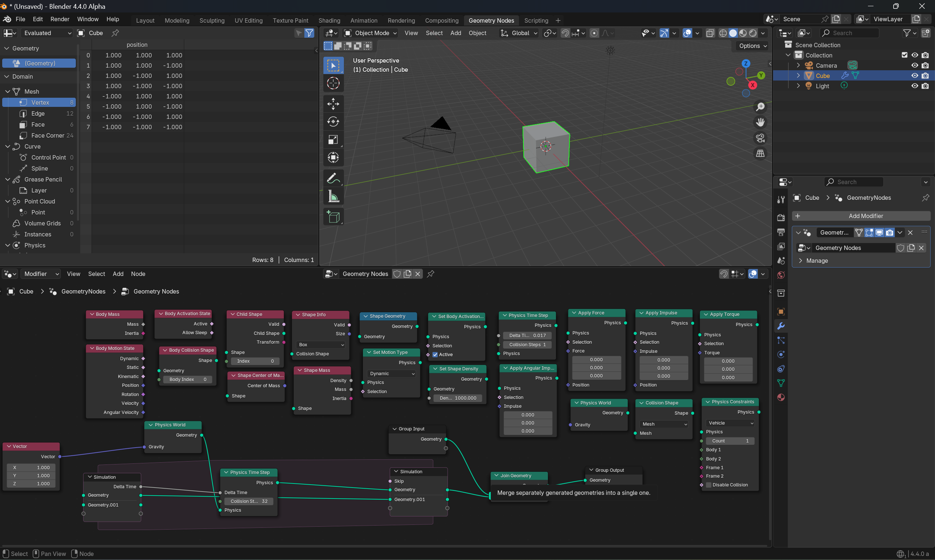Open Dynamic dropdown in Set Motion Type node

tap(392, 374)
